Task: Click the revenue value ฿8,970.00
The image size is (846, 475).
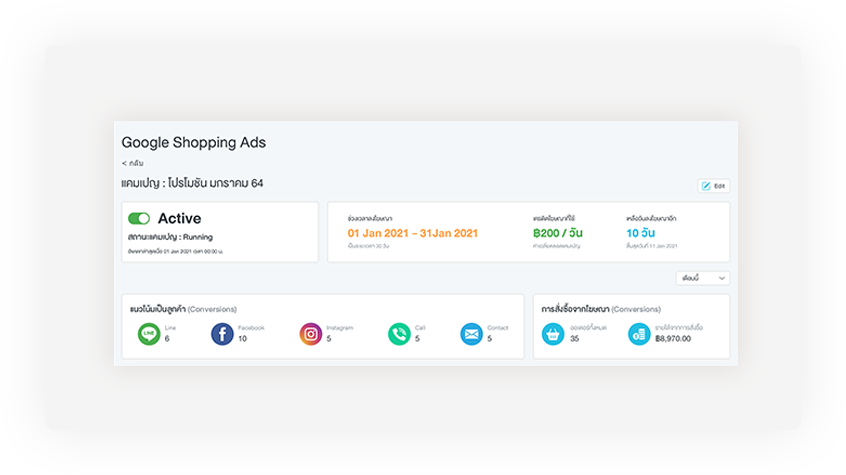Action: (673, 338)
